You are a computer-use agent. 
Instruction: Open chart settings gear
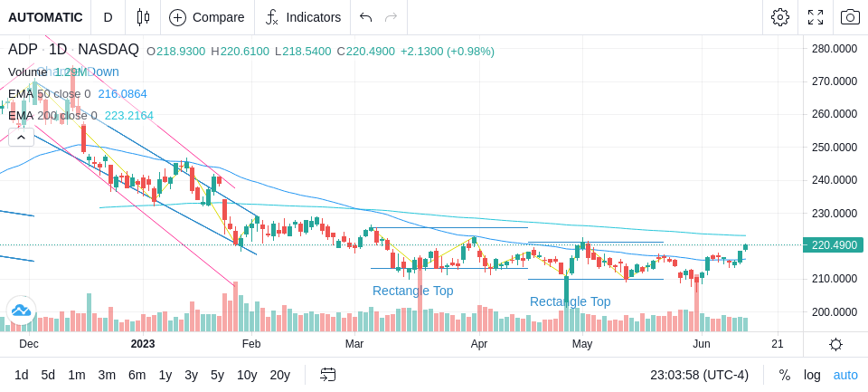[780, 17]
